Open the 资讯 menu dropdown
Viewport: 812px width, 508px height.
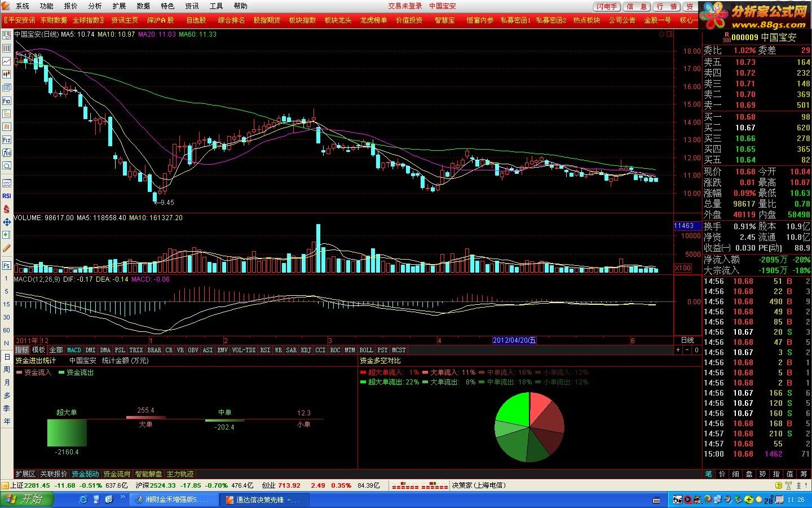coord(192,6)
